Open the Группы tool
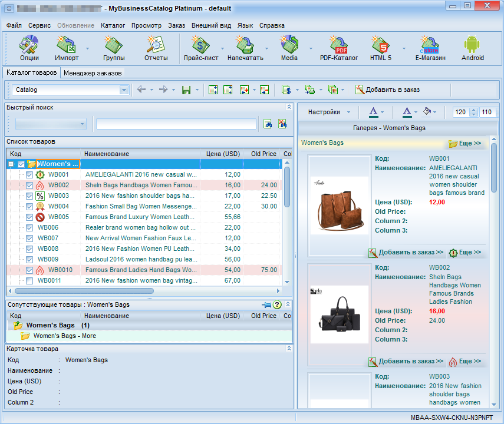Screen dimensions: 504x424 click(114, 48)
